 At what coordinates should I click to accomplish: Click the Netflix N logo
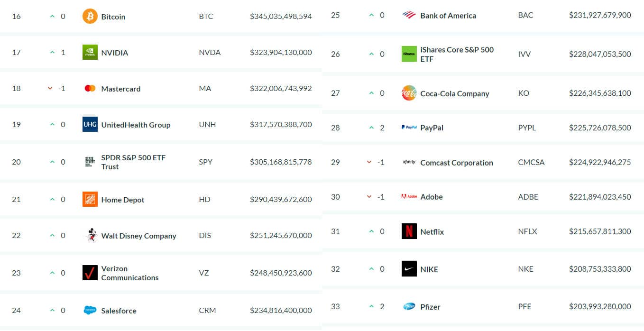pyautogui.click(x=409, y=231)
